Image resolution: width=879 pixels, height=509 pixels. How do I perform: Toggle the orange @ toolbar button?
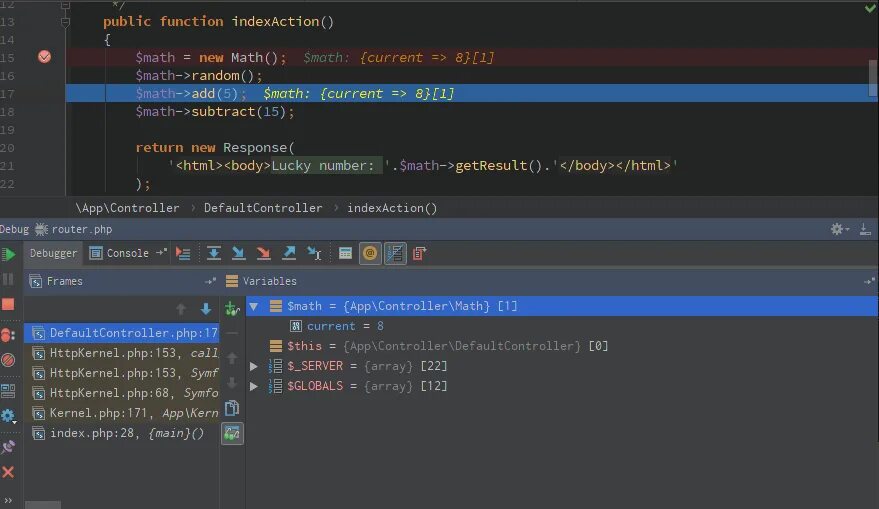(370, 253)
